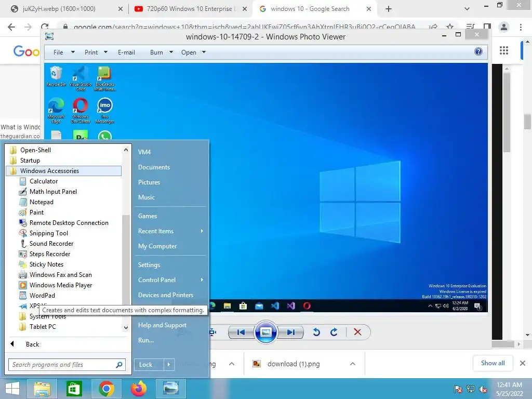Expand the Open dropdown in Photo Viewer
The height and width of the screenshot is (399, 532).
(x=204, y=52)
